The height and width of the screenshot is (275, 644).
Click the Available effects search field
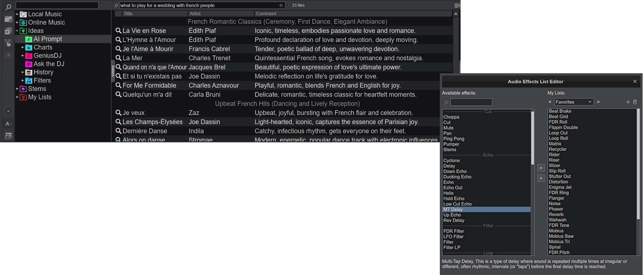click(471, 102)
